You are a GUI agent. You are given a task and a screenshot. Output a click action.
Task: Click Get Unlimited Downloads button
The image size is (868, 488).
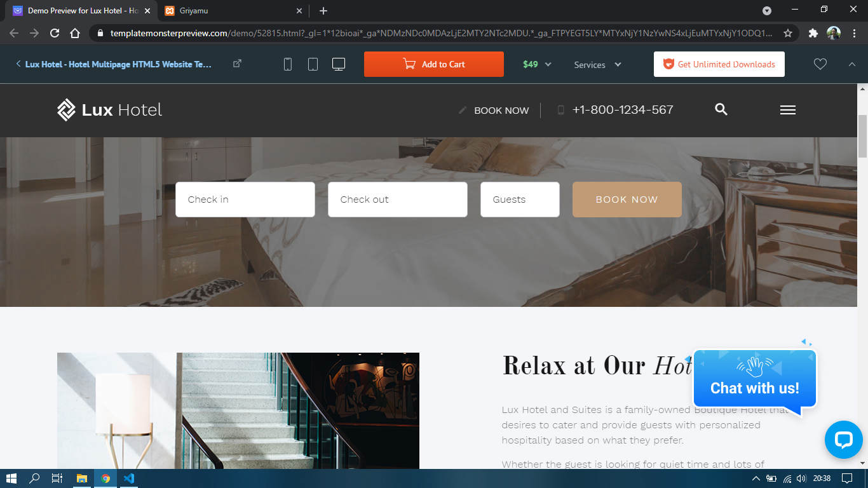719,64
